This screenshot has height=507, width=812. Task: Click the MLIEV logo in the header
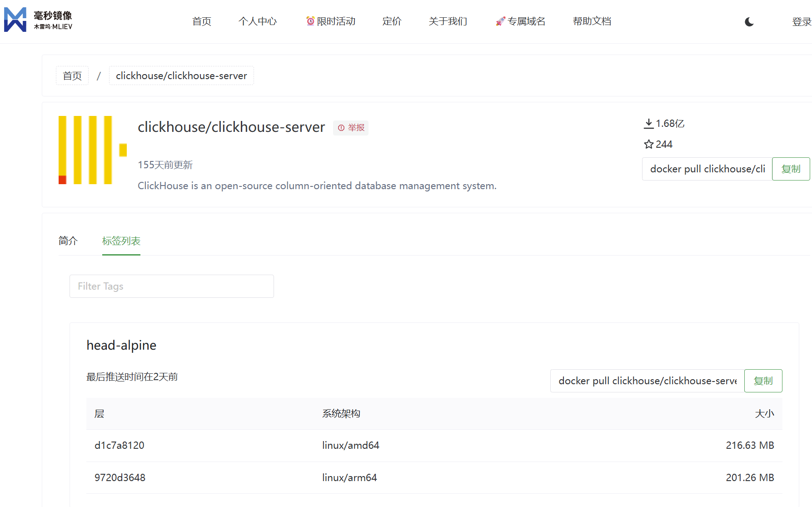[38, 20]
